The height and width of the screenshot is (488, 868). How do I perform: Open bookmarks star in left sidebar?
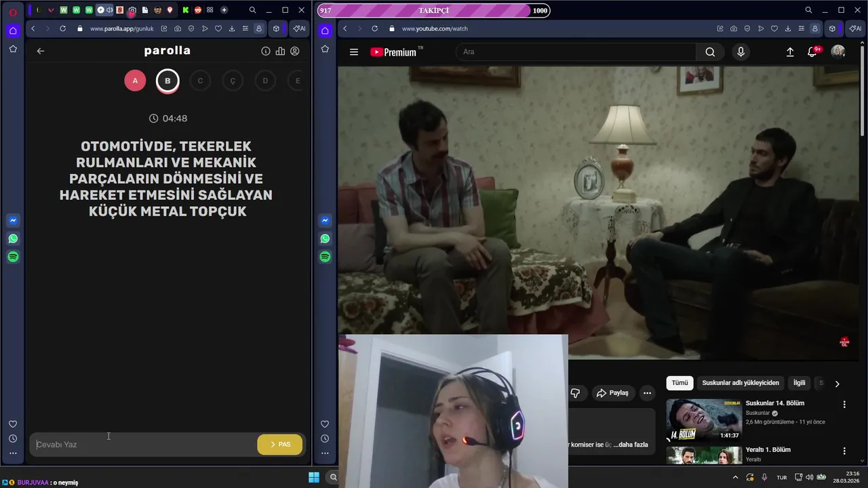tap(13, 49)
